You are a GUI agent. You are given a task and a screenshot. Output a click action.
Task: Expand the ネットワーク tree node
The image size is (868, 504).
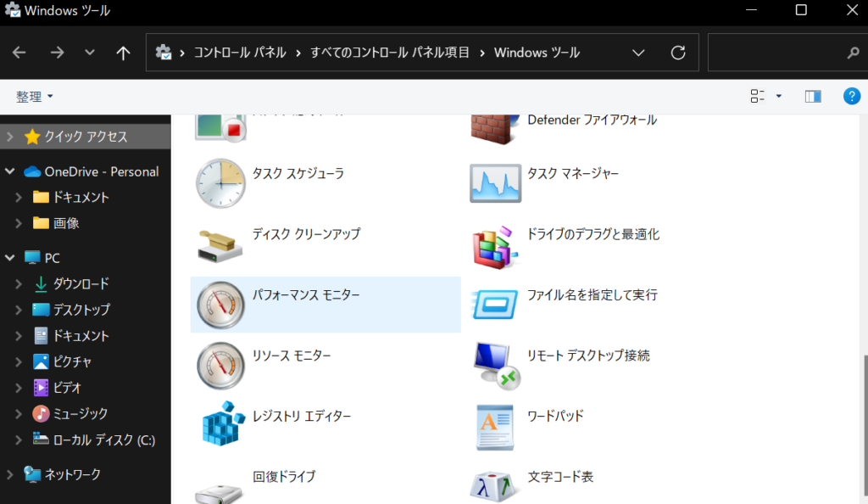point(9,474)
